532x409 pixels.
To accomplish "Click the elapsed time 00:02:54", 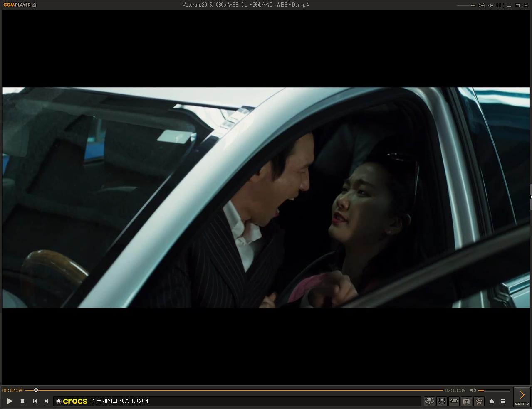I will (x=12, y=390).
